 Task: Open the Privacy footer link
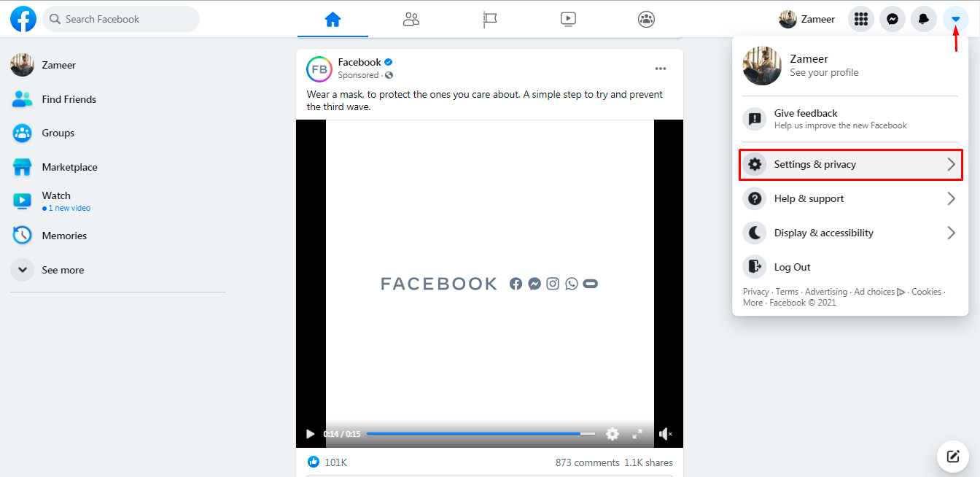click(755, 292)
